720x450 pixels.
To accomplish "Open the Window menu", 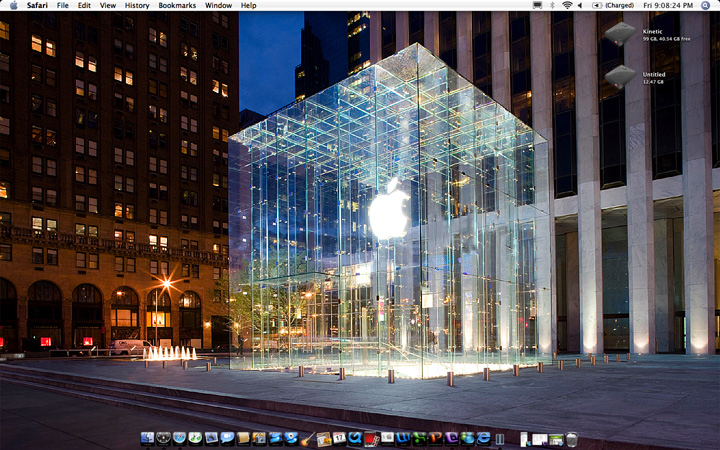I will (218, 5).
